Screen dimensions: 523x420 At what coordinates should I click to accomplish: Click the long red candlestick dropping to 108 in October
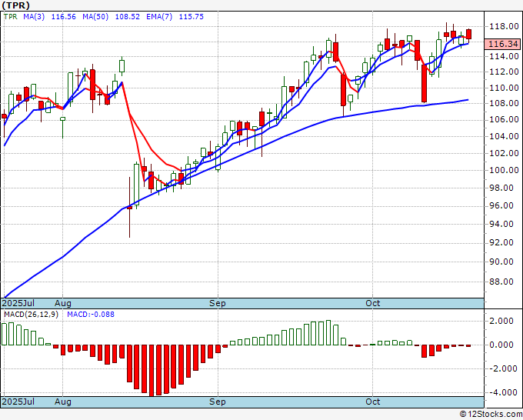click(425, 83)
